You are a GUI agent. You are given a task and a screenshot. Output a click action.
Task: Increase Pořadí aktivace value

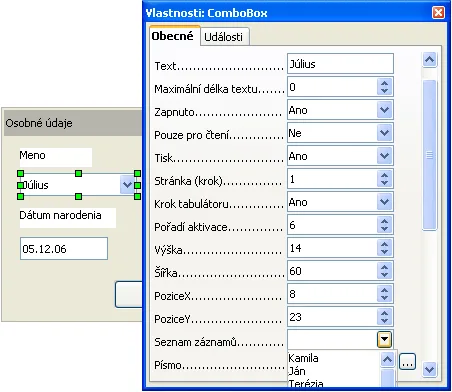click(385, 221)
